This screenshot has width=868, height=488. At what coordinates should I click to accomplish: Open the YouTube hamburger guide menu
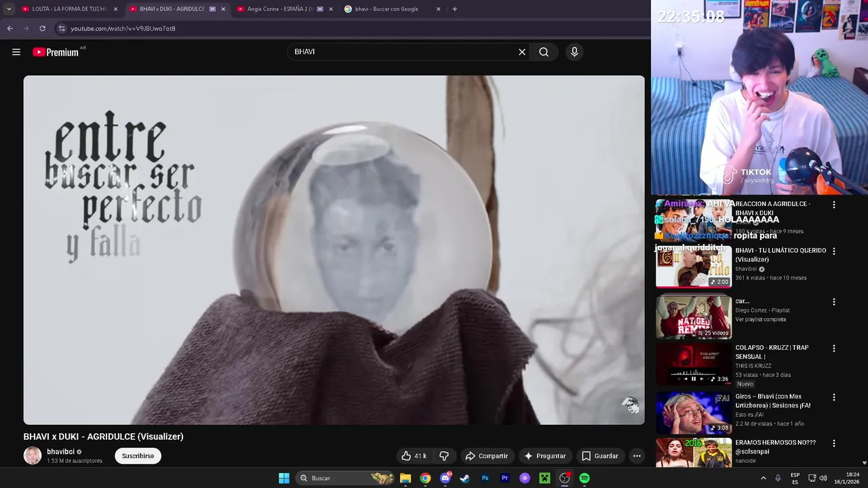point(16,52)
